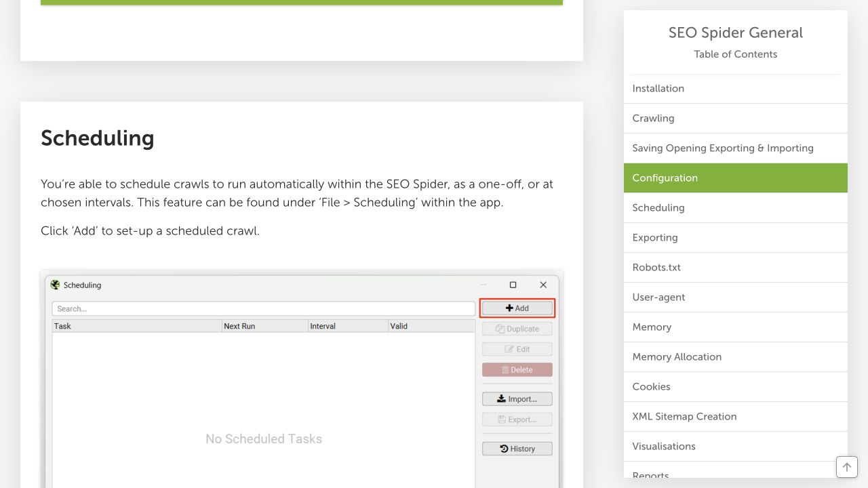Click the Search... field in Scheduling dialog
Screen dimensions: 868x488
264,308
